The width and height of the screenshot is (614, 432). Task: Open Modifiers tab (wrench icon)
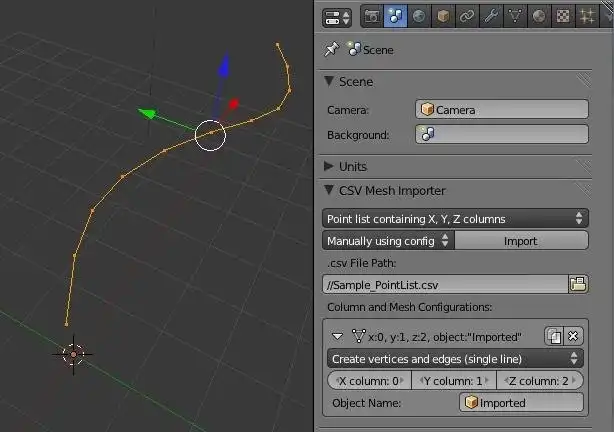tap(491, 16)
